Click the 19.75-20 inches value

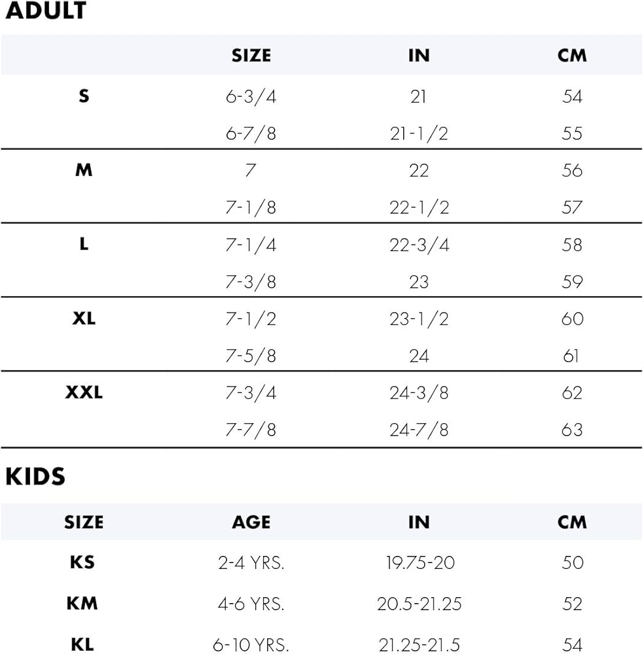[419, 562]
